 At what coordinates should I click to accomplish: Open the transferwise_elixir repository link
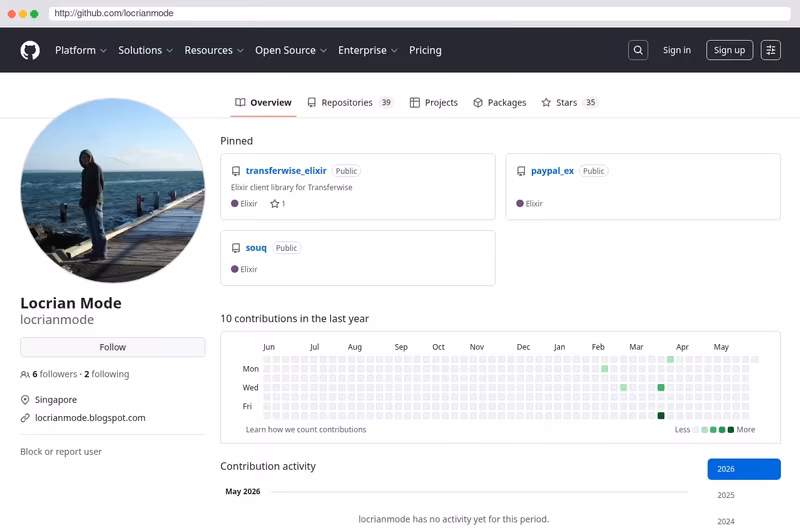[286, 171]
